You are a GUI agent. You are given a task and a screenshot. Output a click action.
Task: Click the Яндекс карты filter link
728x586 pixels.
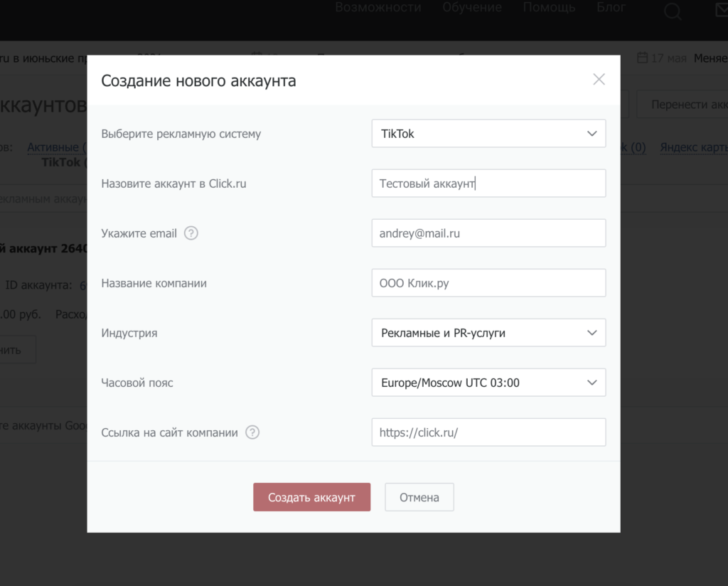point(694,147)
